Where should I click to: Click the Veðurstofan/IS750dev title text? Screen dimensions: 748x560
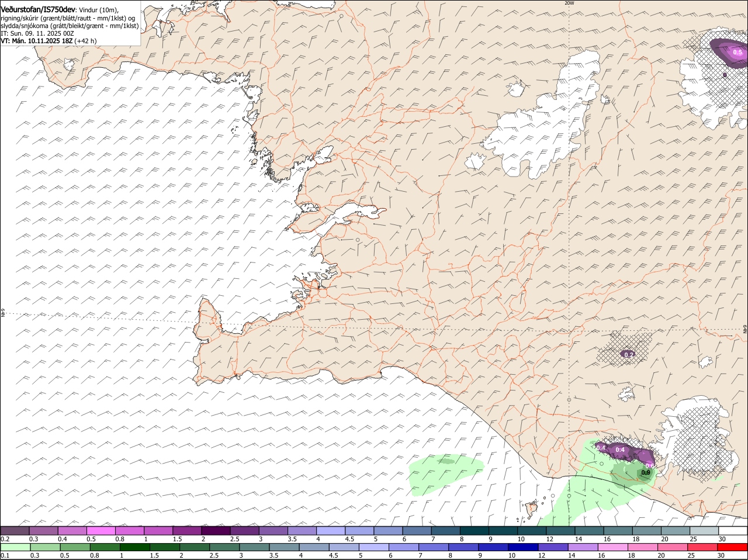pos(38,9)
